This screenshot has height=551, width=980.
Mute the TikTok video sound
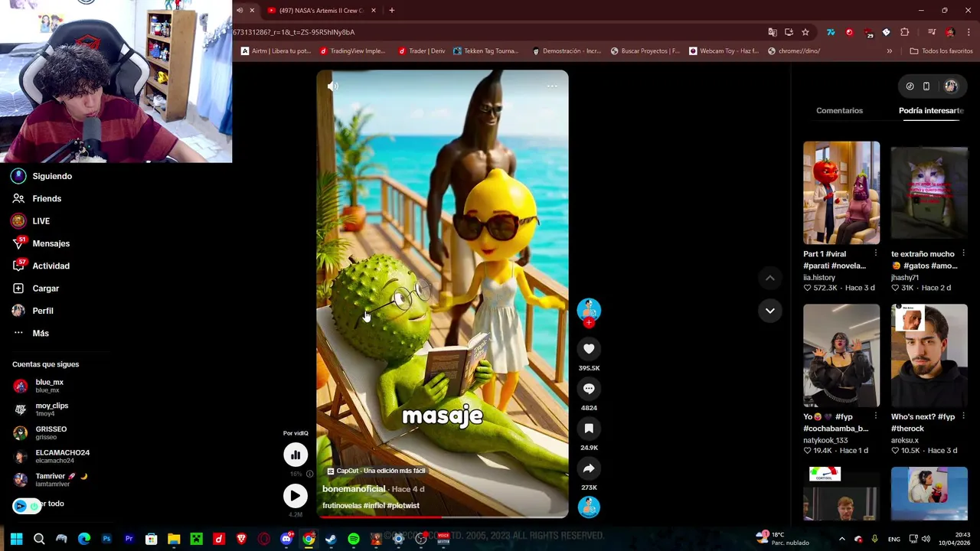[x=332, y=86]
